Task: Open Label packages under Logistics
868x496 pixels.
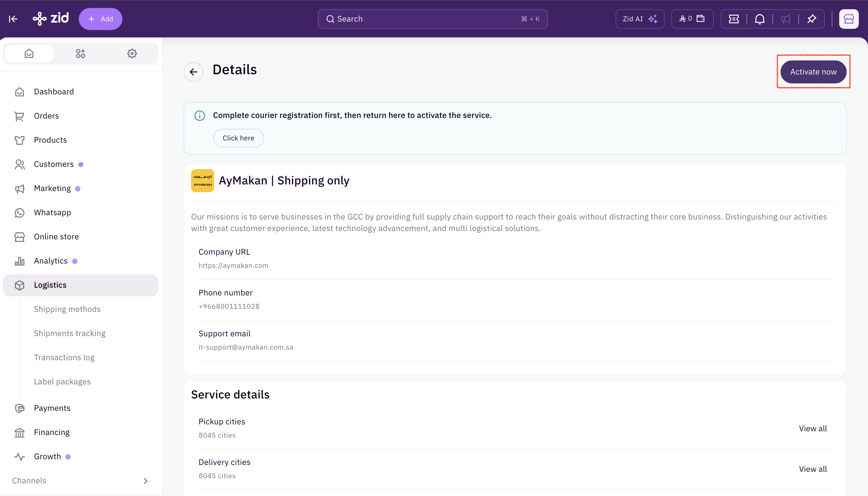Action: pyautogui.click(x=62, y=382)
